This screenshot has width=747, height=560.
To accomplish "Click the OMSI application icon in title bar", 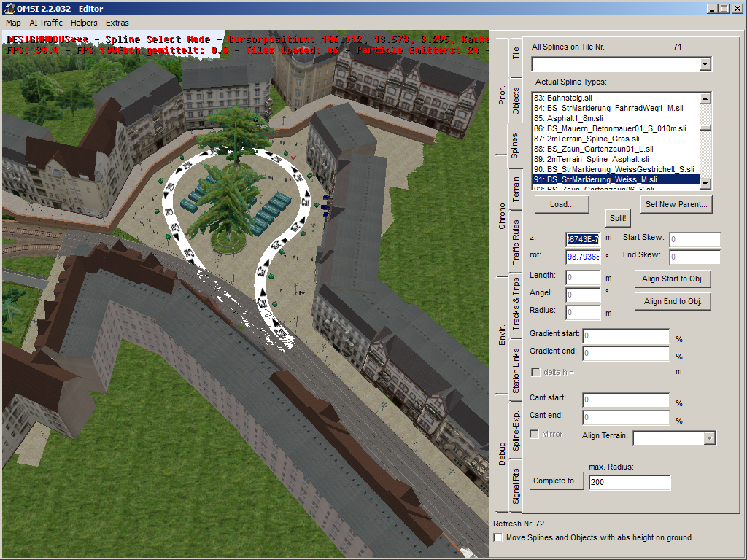I will coord(7,8).
